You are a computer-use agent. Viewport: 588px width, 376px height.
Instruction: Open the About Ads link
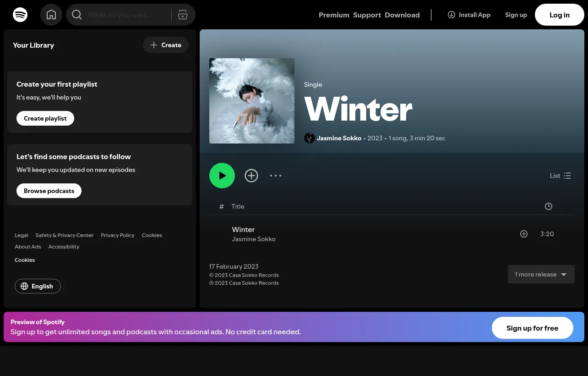click(28, 247)
